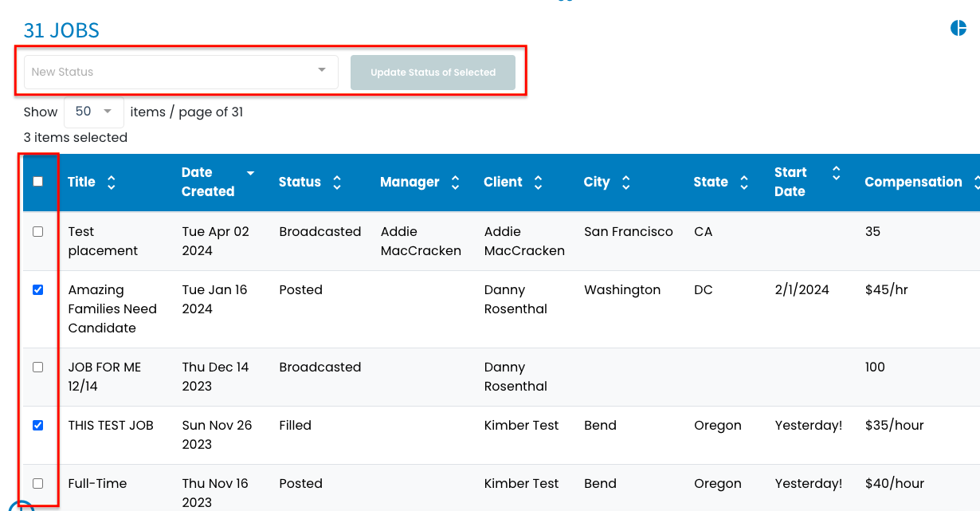980x511 pixels.
Task: Sort jobs using the Status sort arrows
Action: [338, 182]
